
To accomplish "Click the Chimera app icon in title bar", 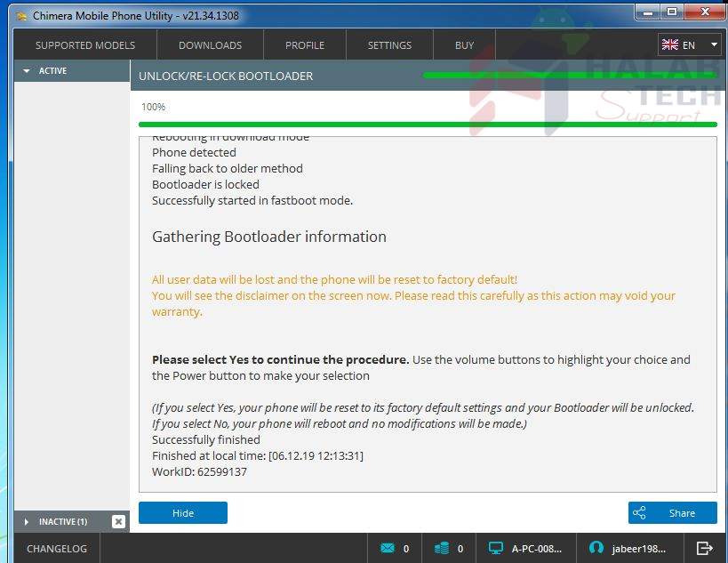I will click(21, 16).
